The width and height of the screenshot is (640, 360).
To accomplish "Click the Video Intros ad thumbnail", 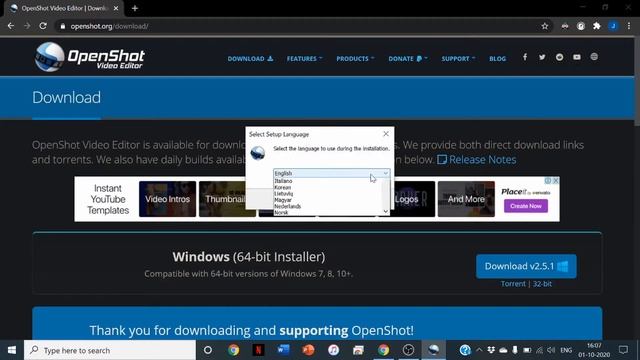I will (x=167, y=199).
